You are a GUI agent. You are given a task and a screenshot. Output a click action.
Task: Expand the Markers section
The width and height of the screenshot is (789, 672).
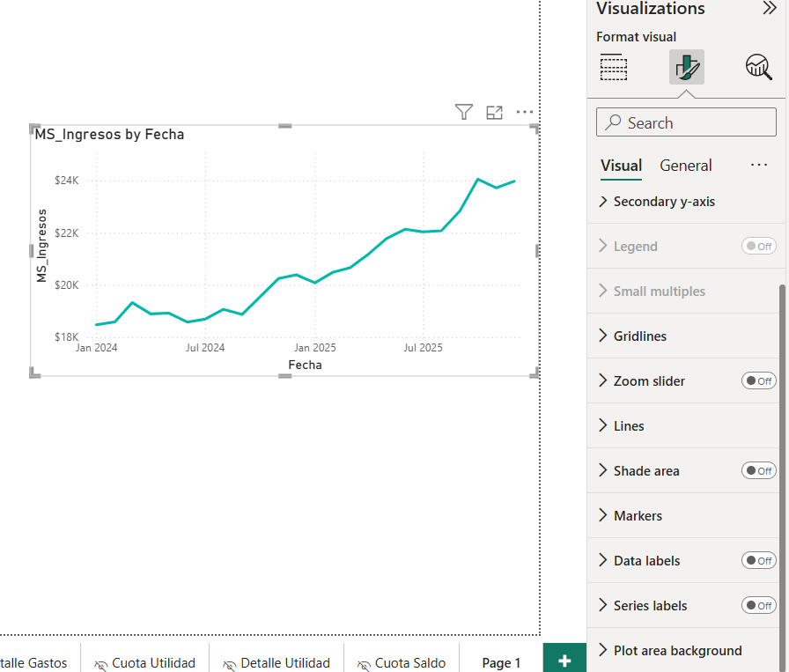(x=638, y=516)
